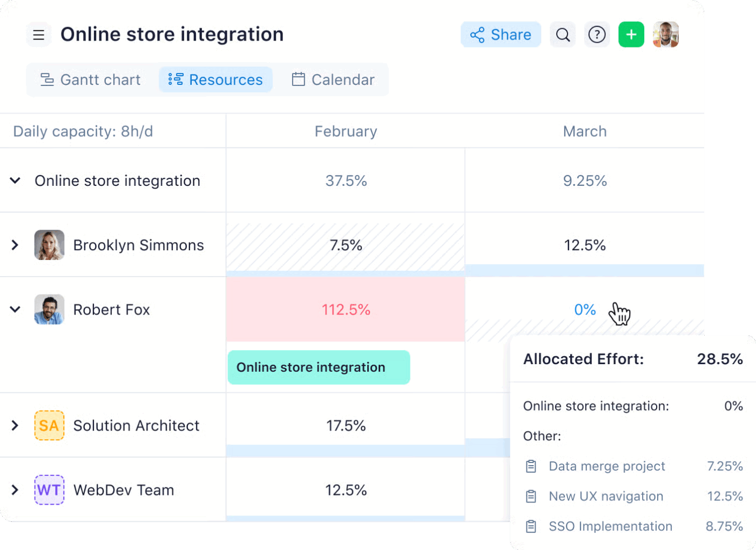Screen dimensions: 756x550
Task: Open the help question mark icon
Action: (597, 34)
